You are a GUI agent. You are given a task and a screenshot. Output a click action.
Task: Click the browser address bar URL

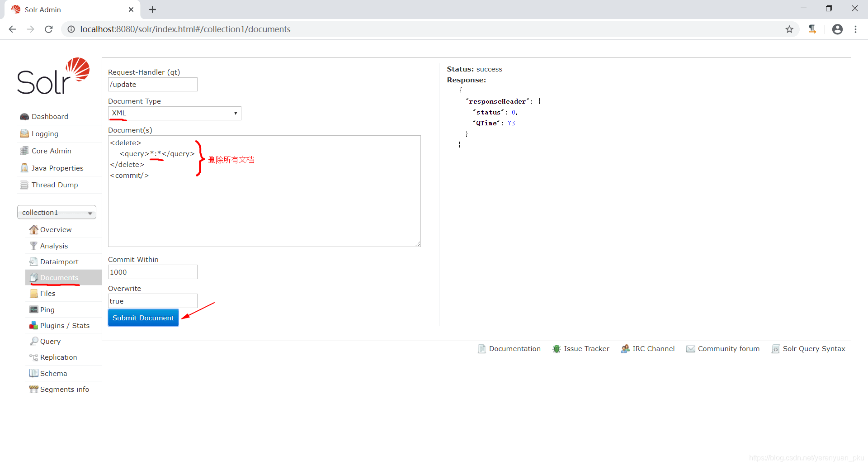(185, 29)
